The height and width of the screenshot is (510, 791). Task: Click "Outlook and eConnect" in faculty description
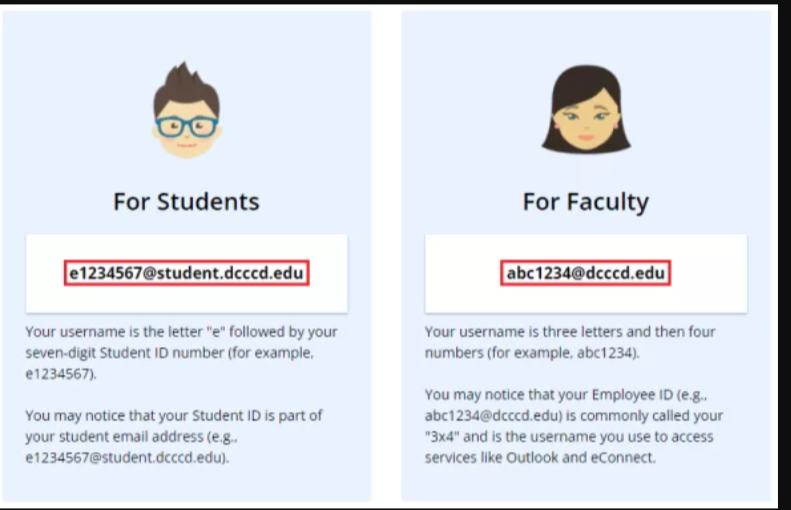pos(581,458)
